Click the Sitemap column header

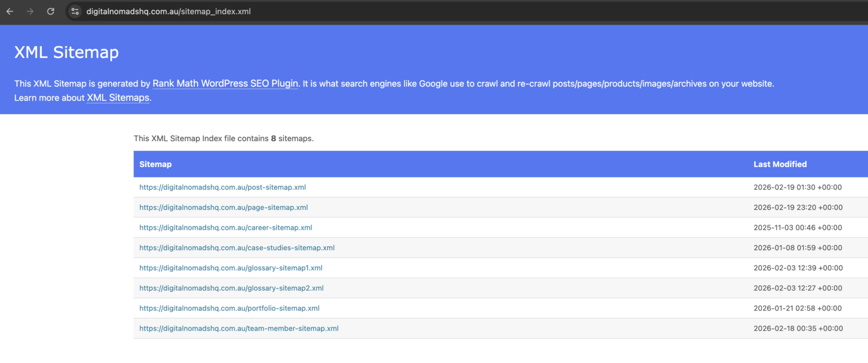click(x=155, y=164)
